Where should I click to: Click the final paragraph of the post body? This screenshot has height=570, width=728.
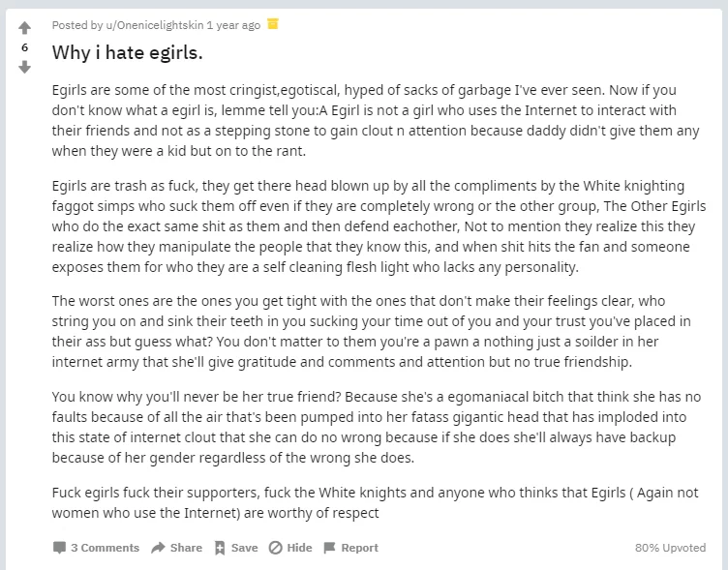pyautogui.click(x=378, y=502)
